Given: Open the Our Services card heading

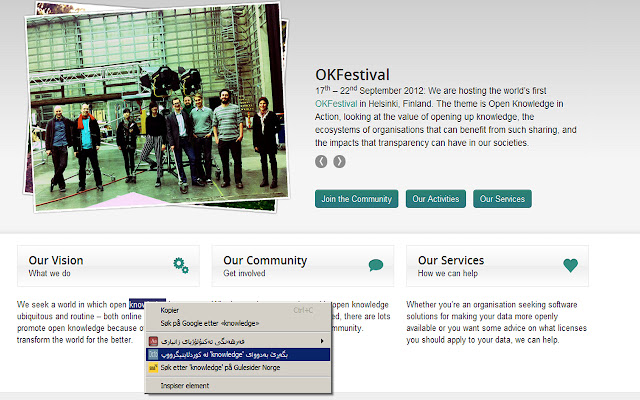Looking at the screenshot, I should [451, 260].
